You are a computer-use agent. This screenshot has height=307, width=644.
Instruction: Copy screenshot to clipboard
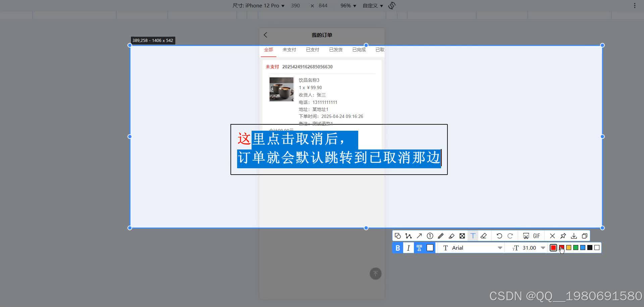pyautogui.click(x=585, y=236)
